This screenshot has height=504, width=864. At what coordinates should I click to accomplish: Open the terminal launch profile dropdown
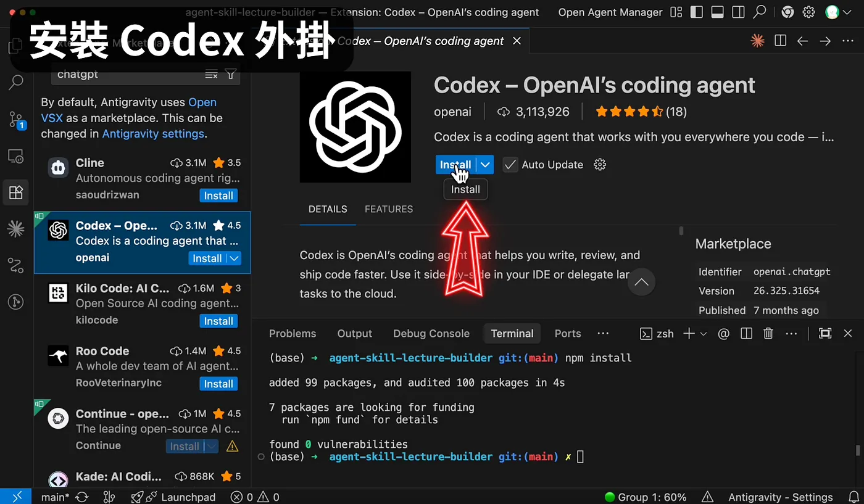[703, 334]
